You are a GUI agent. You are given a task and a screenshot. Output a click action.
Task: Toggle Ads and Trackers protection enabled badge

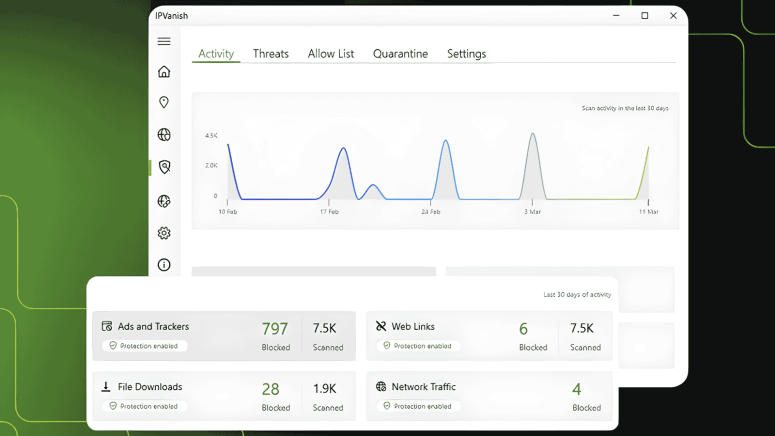[x=144, y=346]
